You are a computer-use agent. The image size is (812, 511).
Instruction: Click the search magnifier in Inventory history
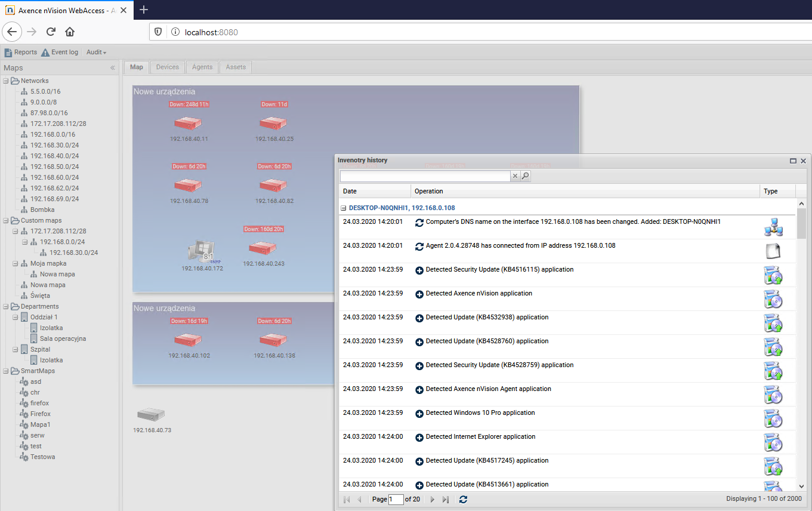[x=526, y=176]
